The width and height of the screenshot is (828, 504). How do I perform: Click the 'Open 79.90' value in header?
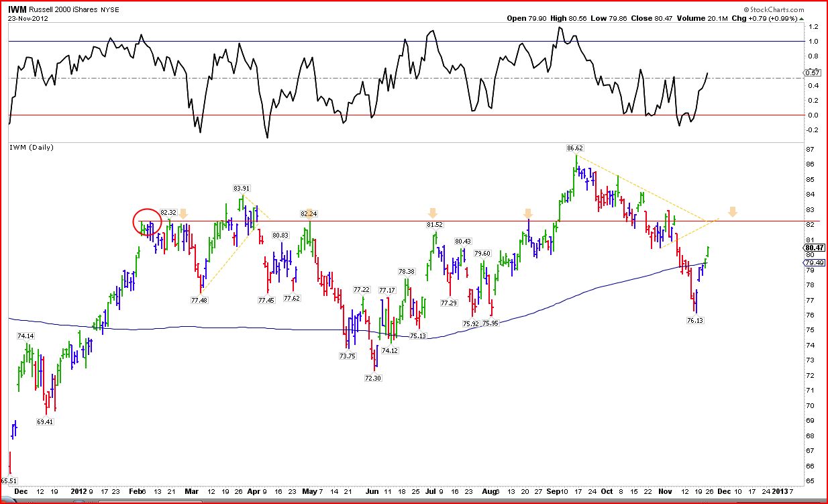[x=528, y=19]
